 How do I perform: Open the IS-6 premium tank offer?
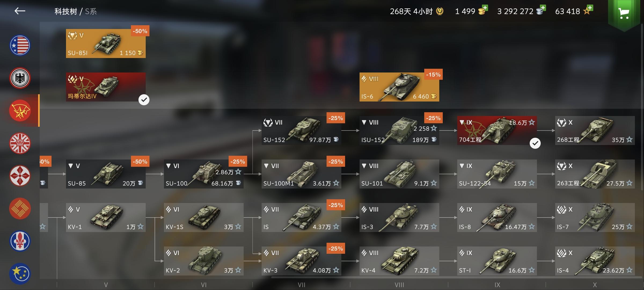click(x=399, y=87)
